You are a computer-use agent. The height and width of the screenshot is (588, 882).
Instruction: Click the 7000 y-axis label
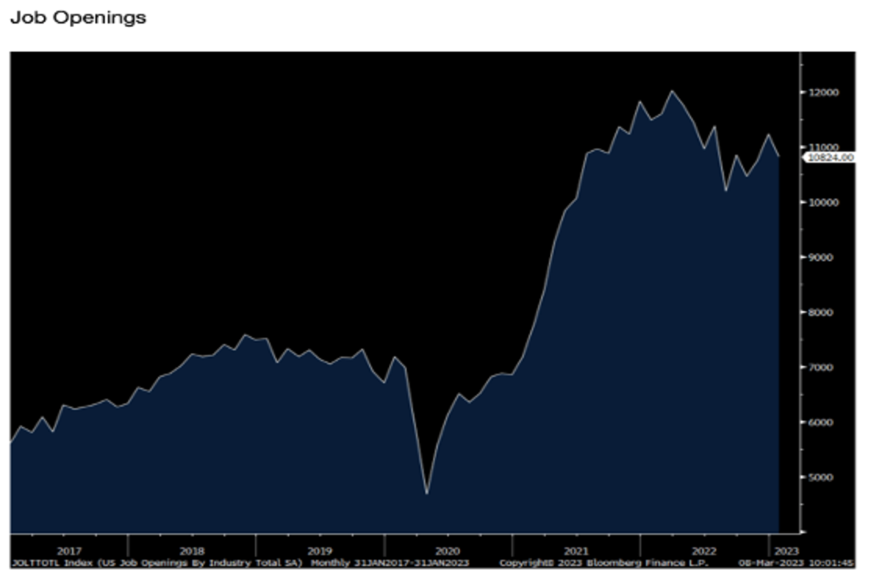824,367
